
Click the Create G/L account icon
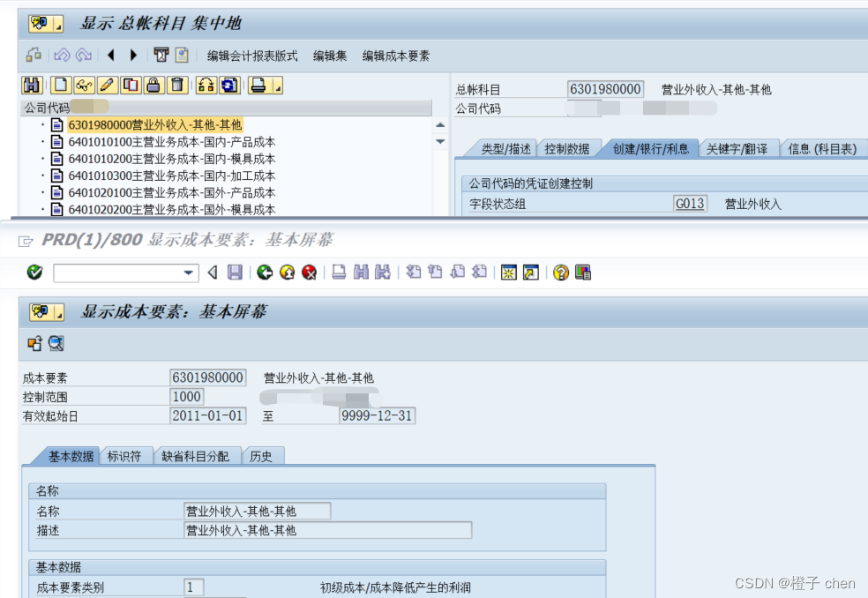59,86
